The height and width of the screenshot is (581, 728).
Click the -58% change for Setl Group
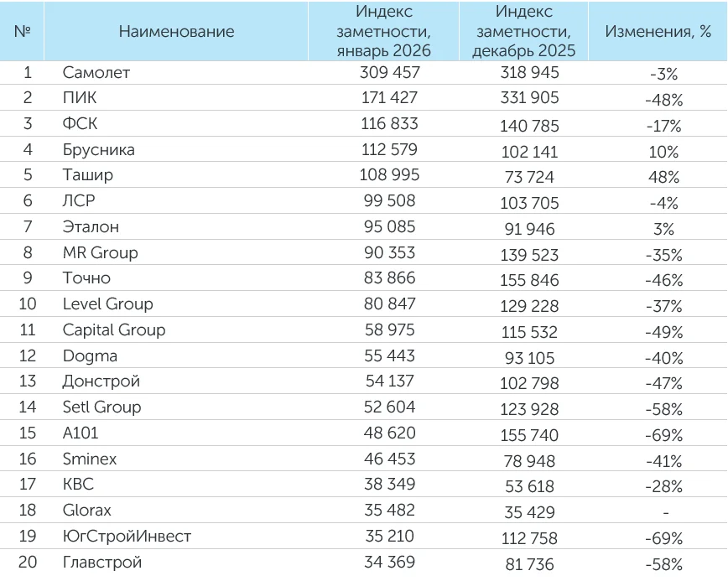pos(663,408)
